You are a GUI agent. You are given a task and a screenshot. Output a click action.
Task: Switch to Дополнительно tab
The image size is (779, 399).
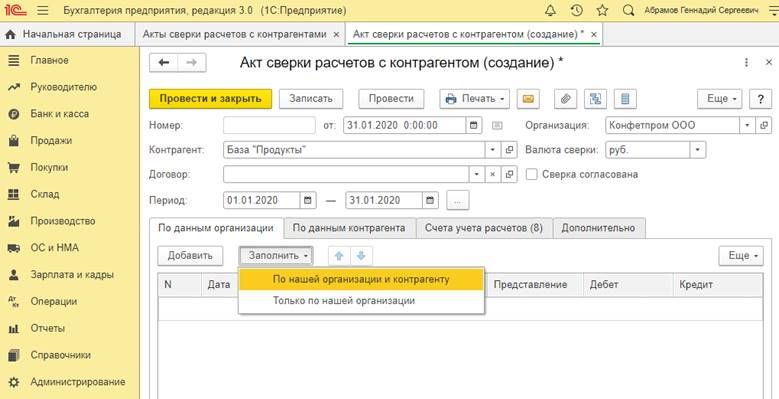(598, 228)
